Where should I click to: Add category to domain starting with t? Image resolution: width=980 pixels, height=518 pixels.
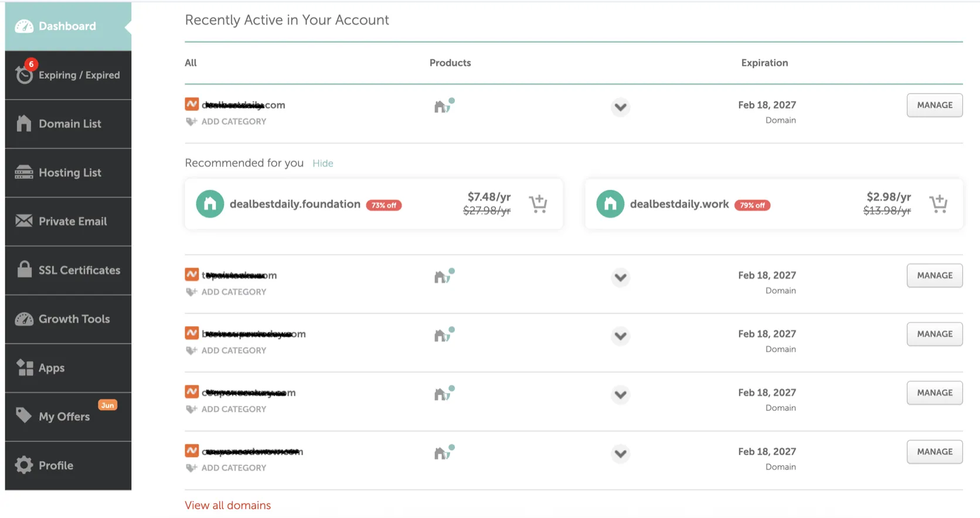[x=226, y=292]
